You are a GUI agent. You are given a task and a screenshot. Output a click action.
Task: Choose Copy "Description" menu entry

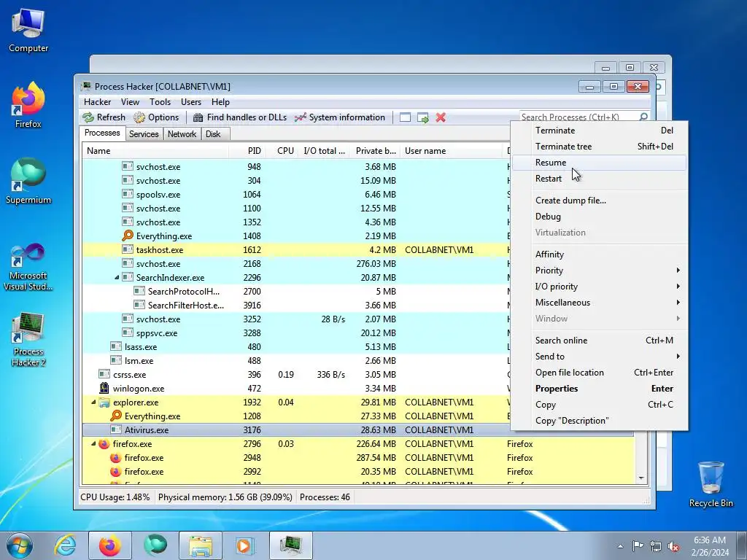(600, 421)
